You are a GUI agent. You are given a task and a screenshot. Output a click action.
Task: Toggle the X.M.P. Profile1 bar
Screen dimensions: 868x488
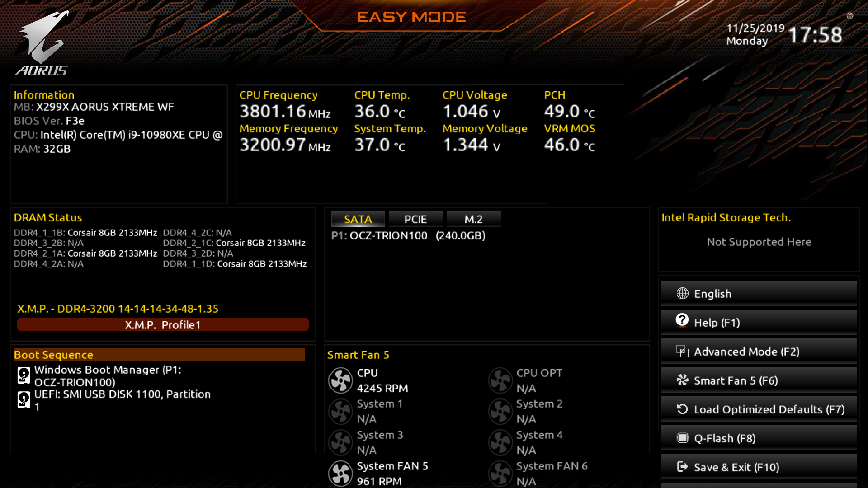click(x=163, y=325)
